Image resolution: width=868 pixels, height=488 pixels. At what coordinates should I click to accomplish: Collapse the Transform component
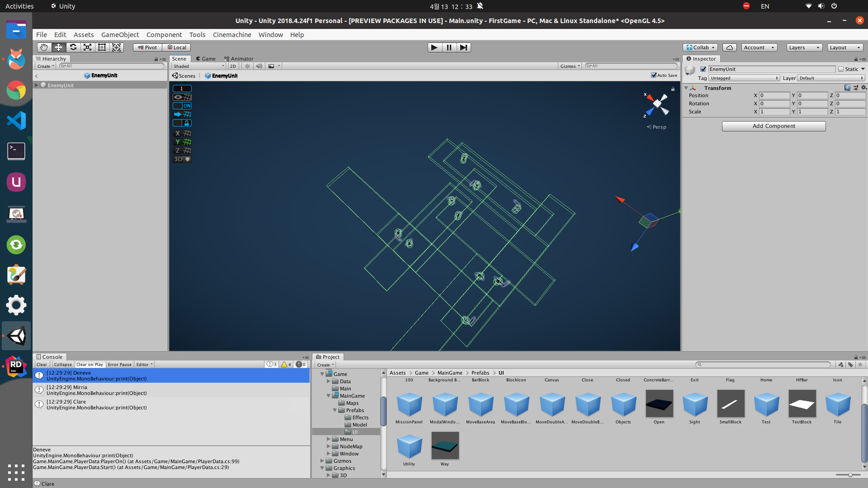click(686, 88)
